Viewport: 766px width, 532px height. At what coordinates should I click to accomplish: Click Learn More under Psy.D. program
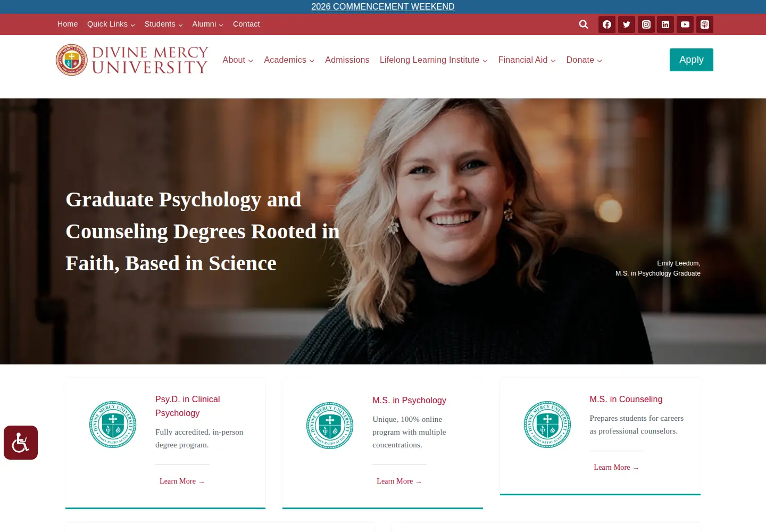[x=182, y=481]
